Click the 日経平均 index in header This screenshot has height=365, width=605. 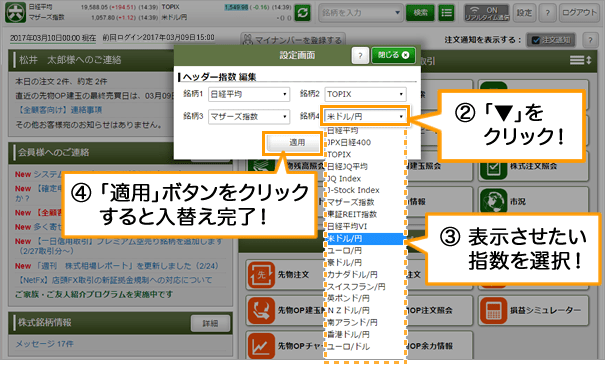point(41,7)
